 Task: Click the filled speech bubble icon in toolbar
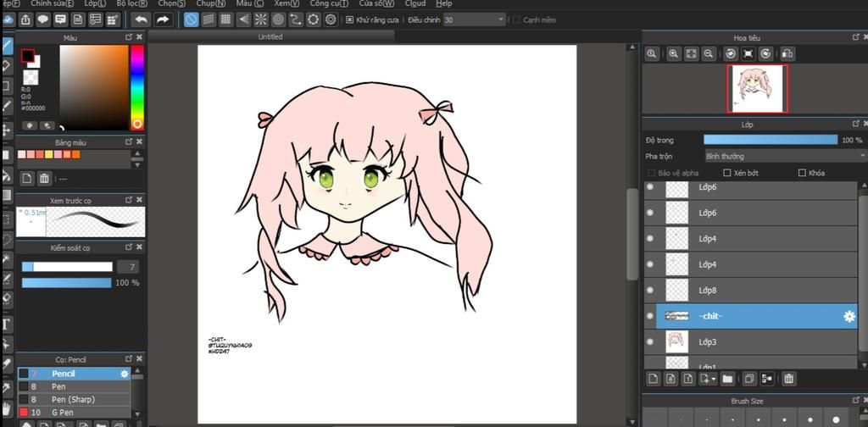pos(43,20)
